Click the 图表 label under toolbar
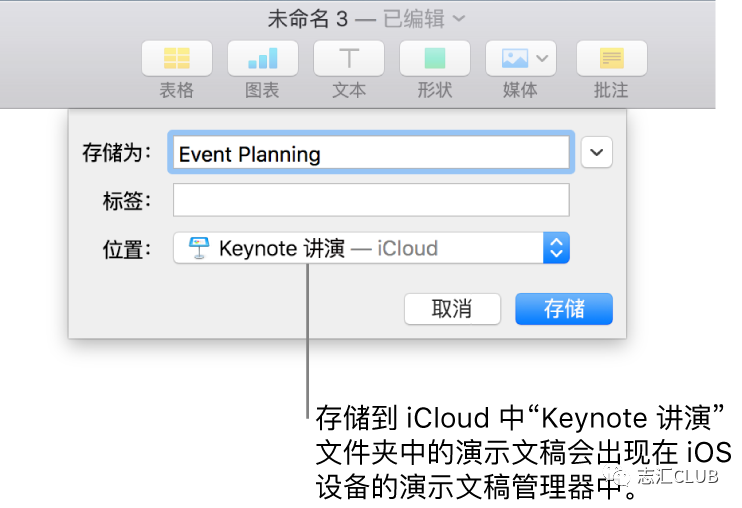 coord(262,90)
